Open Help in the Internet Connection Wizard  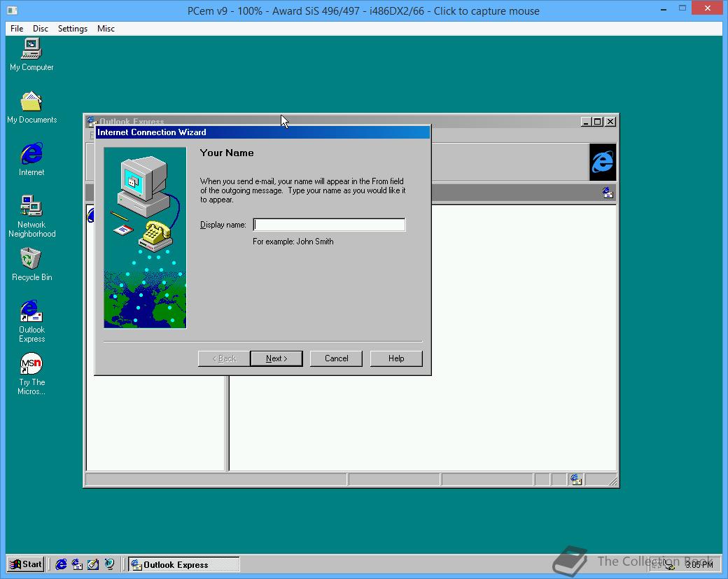[396, 358]
